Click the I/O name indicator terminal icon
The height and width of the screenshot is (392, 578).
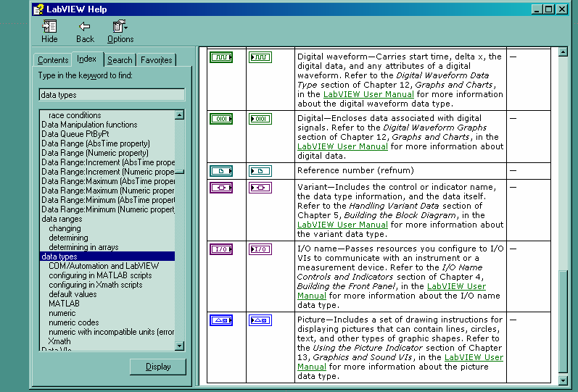260,249
